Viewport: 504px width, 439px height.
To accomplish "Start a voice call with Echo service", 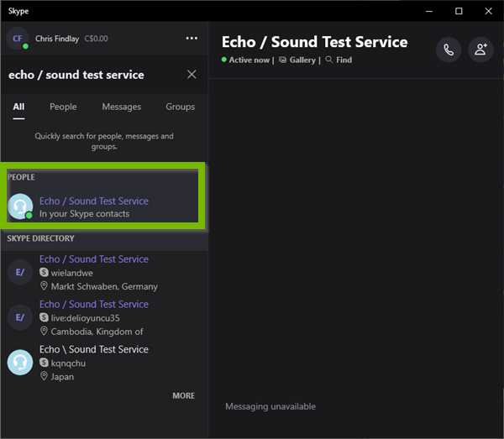I will coord(449,50).
